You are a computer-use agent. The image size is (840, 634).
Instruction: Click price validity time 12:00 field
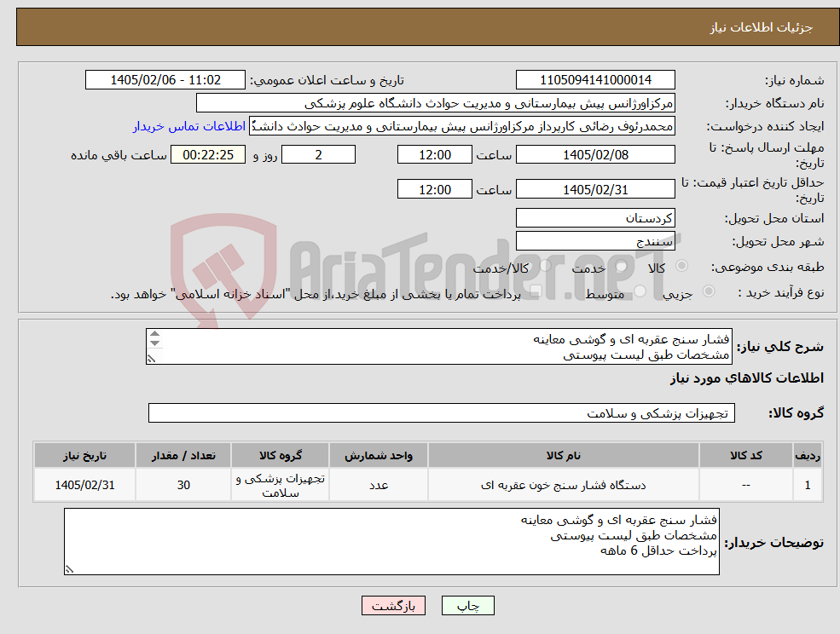(434, 189)
